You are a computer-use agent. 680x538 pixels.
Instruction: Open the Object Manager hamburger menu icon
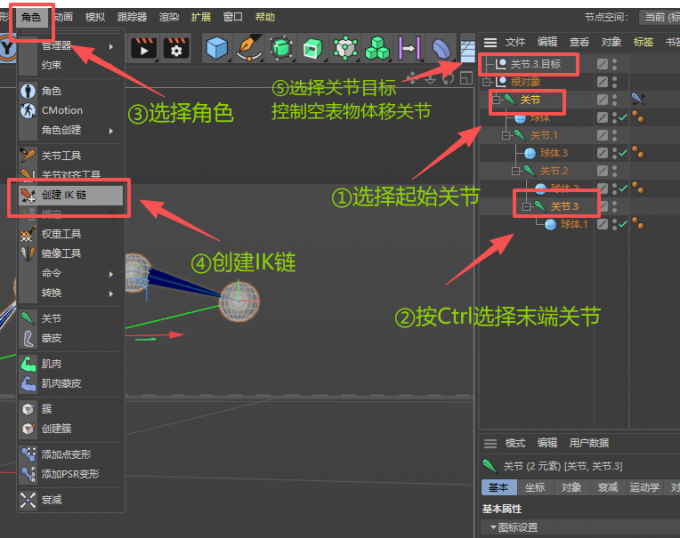490,42
